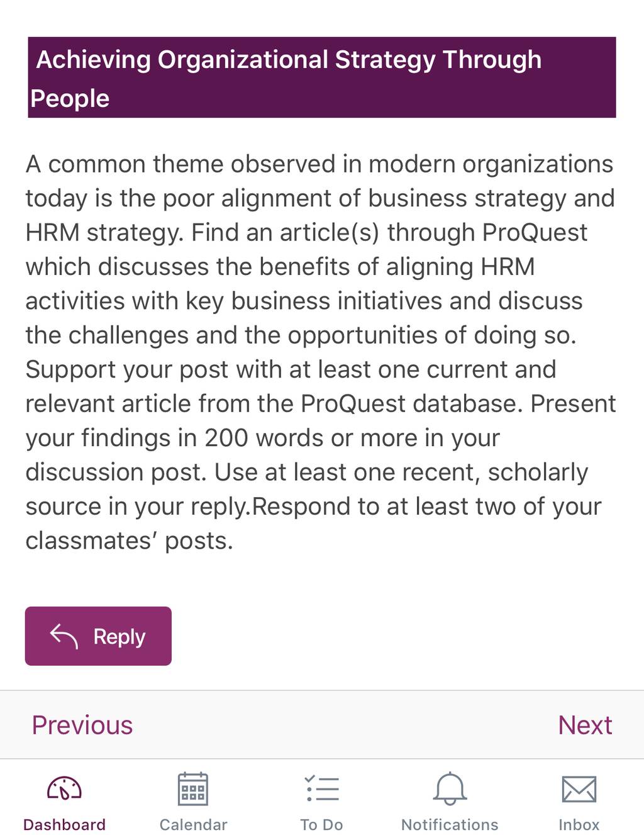Open the Inbox envelope icon
This screenshot has height=835, width=644.
coord(579,789)
